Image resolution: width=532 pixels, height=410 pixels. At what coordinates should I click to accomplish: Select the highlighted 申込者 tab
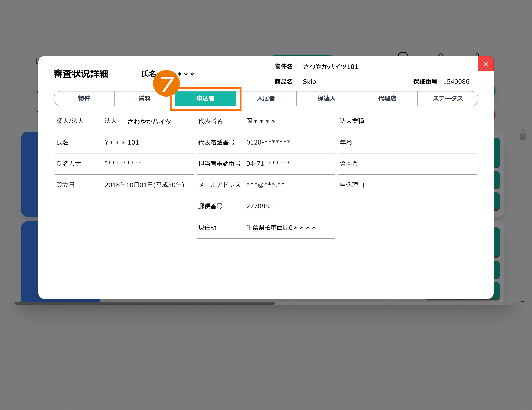point(205,99)
